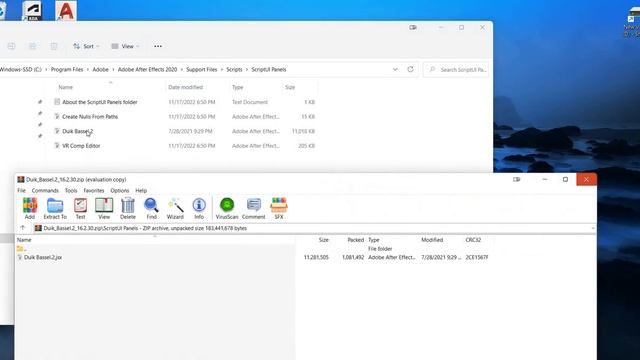Open Explorer See more options button
This screenshot has width=640, height=360.
(x=158, y=47)
